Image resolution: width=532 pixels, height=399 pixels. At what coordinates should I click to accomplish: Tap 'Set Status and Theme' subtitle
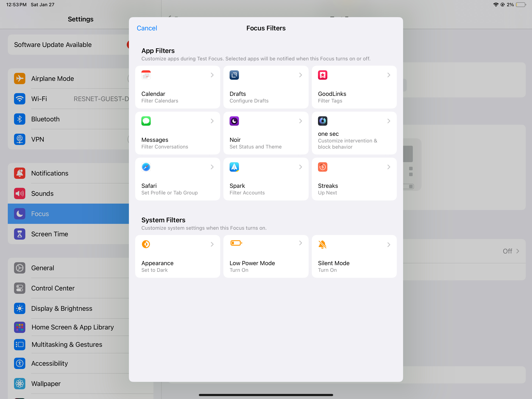tap(255, 147)
